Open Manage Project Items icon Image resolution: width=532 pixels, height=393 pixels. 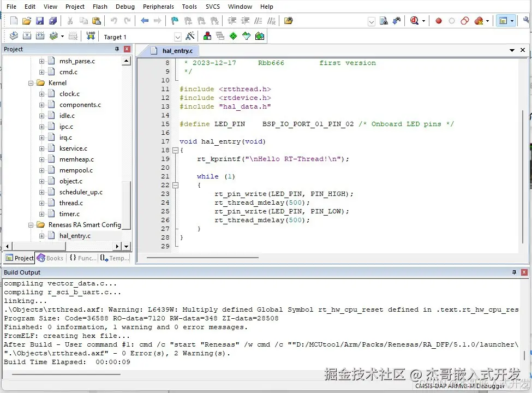pyautogui.click(x=207, y=36)
